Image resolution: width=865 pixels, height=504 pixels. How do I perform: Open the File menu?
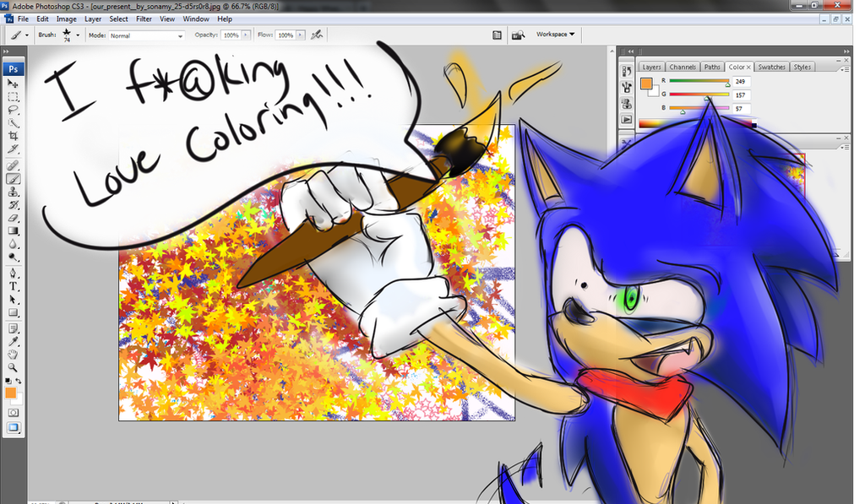23,19
